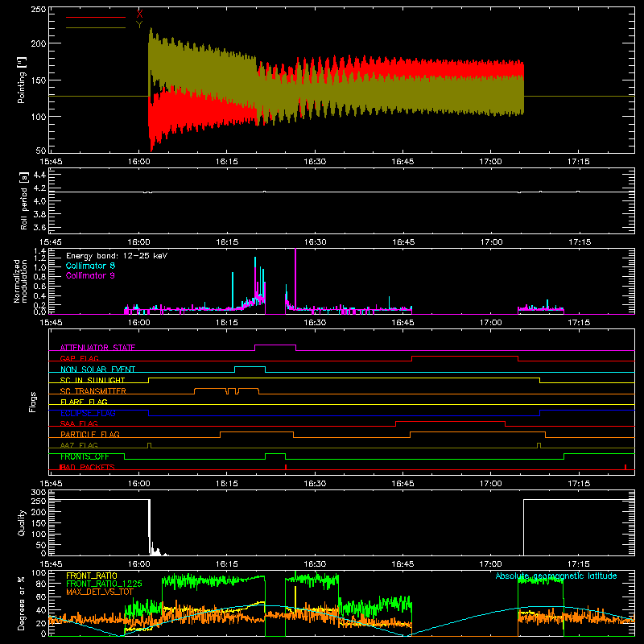The image size is (644, 644).
Task: Click the Collimator 9 legend label
Action: click(x=90, y=275)
